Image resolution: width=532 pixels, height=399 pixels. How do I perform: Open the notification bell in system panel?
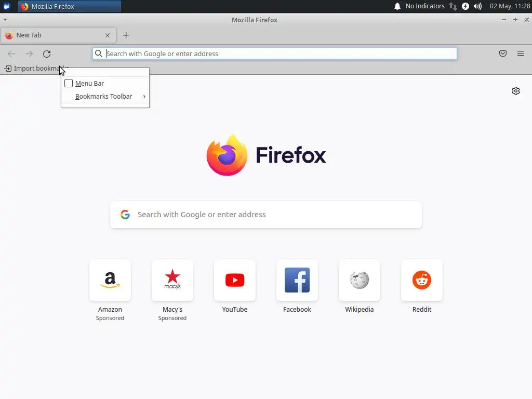click(x=397, y=6)
